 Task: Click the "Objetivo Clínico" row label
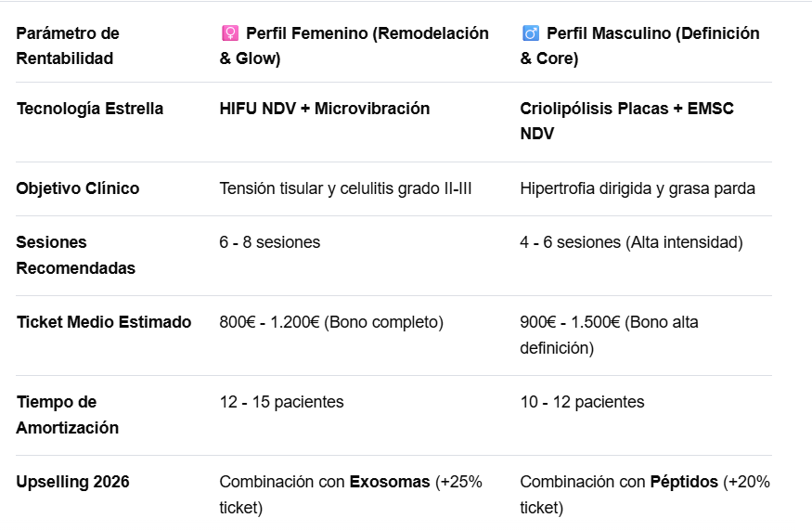[x=78, y=188]
